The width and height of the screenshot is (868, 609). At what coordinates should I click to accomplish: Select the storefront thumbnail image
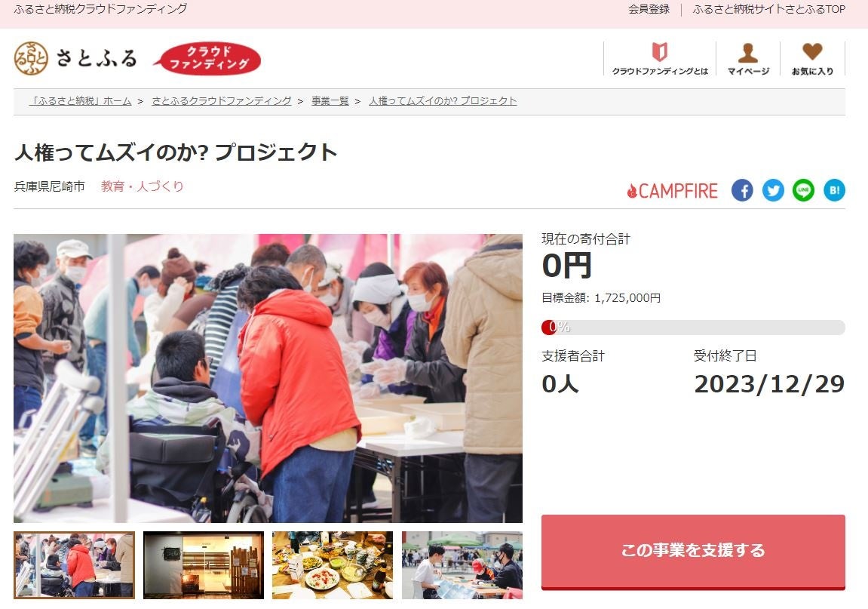click(x=203, y=565)
